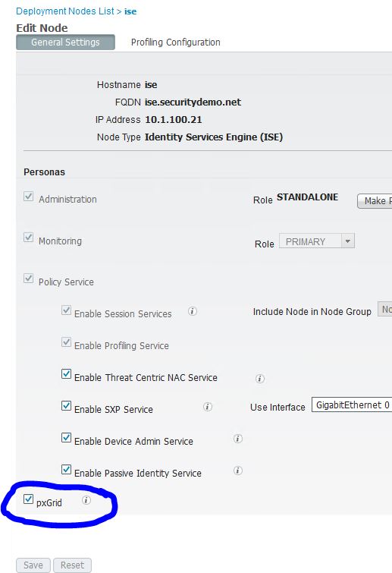Screen dimensions: 392x573
Task: Click info icon beside Enable SXP Service
Action: 208,407
